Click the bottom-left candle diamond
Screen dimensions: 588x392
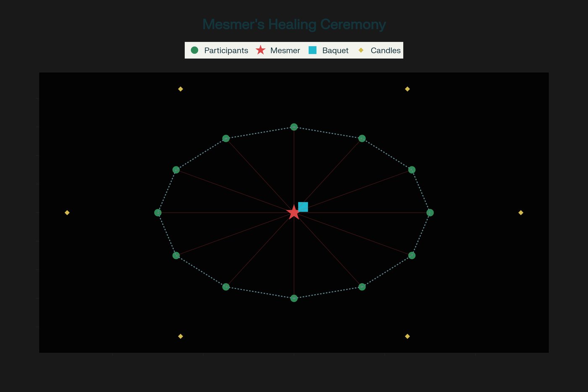[181, 336]
